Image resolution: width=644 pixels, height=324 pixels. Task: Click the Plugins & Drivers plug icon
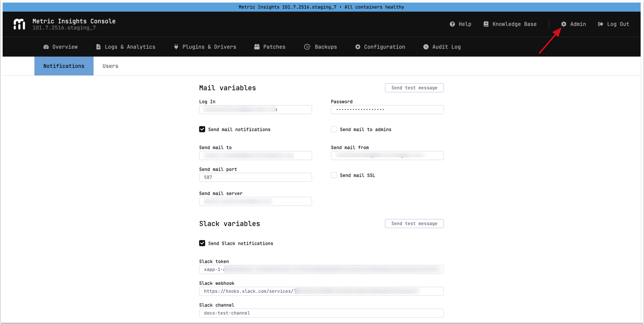pyautogui.click(x=176, y=47)
